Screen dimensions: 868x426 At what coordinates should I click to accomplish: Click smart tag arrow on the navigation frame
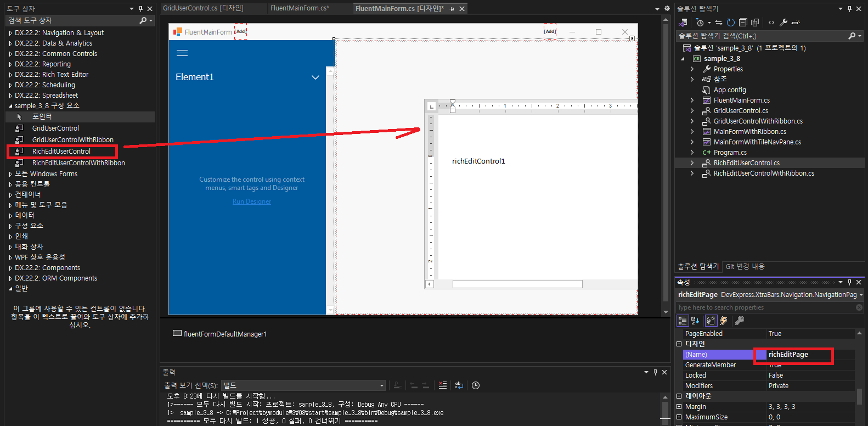pyautogui.click(x=632, y=38)
